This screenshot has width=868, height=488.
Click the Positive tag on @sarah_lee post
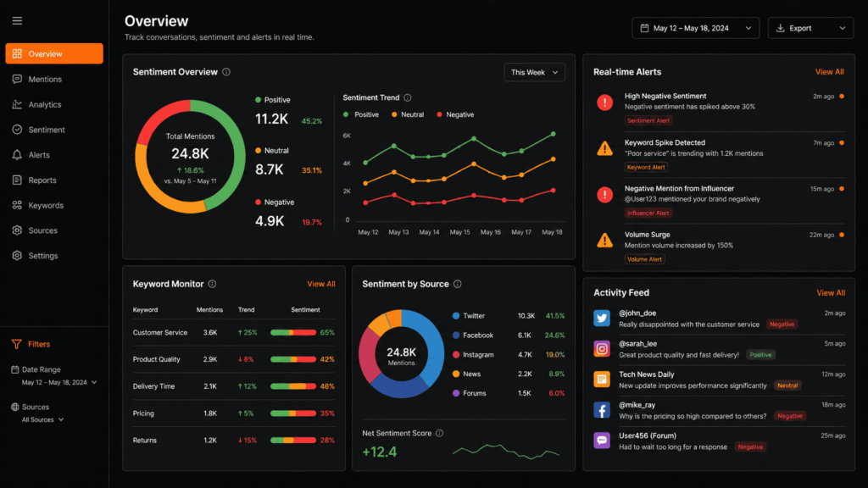click(760, 355)
